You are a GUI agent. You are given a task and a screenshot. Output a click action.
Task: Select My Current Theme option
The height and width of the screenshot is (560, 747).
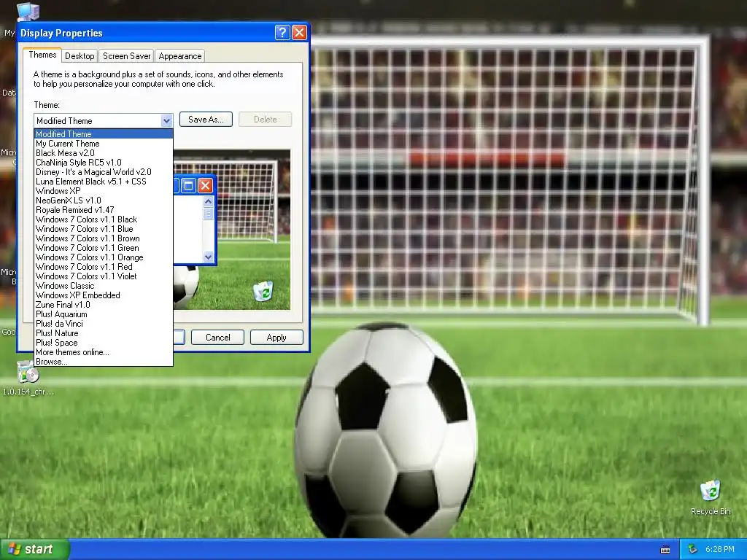point(104,144)
